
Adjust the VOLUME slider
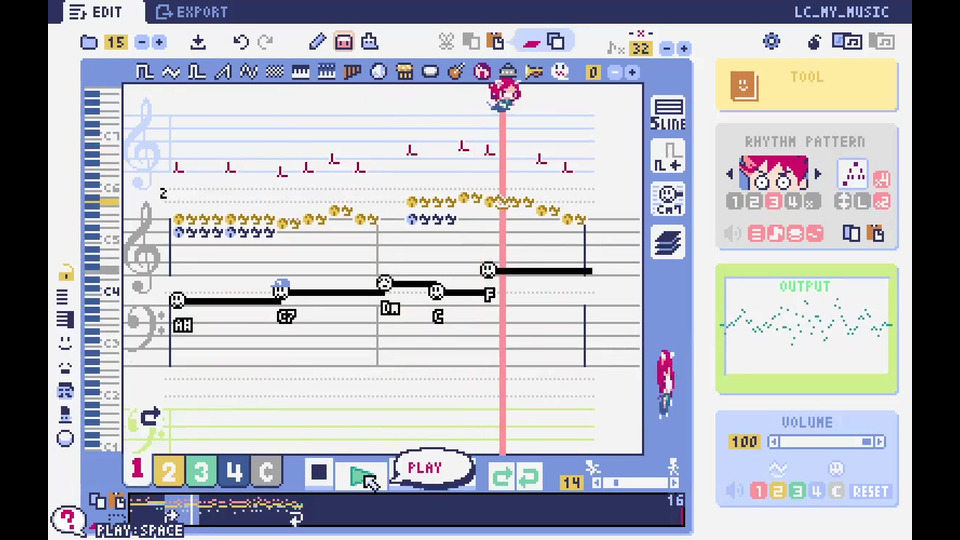[x=827, y=441]
